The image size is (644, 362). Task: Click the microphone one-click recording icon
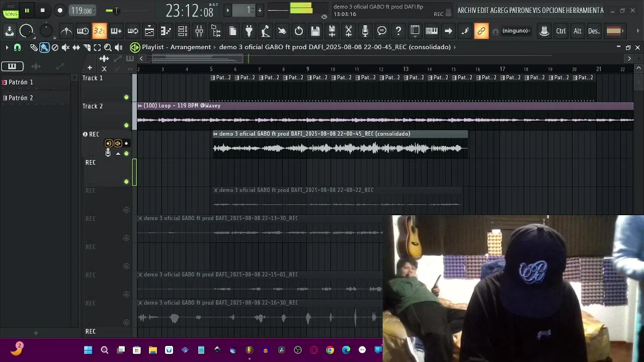click(x=365, y=31)
